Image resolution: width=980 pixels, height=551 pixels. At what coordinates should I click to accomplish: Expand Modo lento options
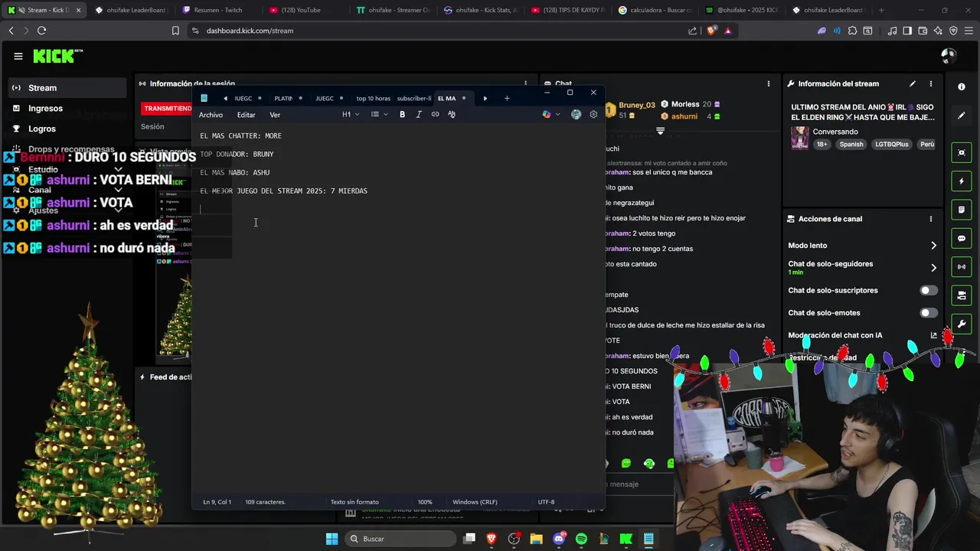pos(933,246)
